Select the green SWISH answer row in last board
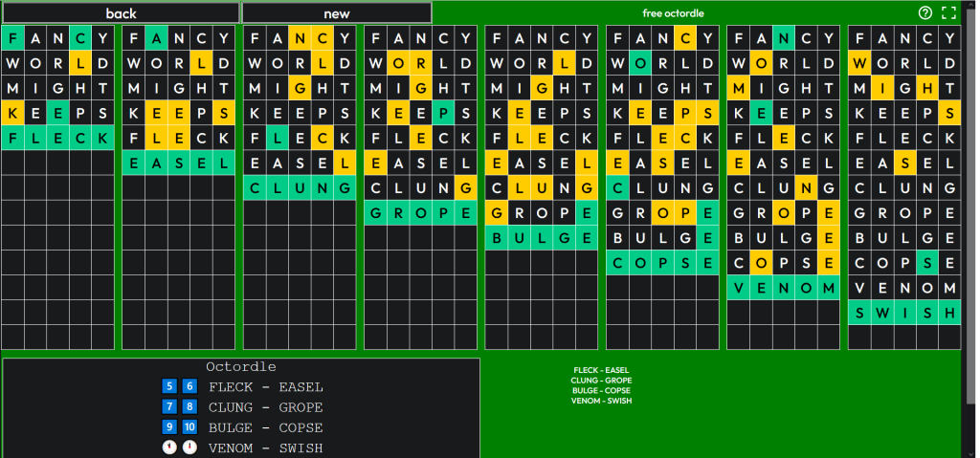The width and height of the screenshot is (980, 458). tap(903, 313)
